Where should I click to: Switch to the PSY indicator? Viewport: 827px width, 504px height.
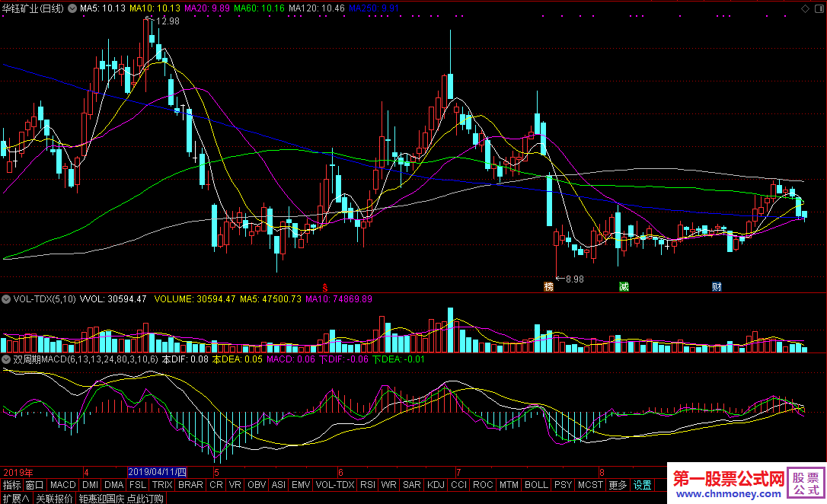564,485
